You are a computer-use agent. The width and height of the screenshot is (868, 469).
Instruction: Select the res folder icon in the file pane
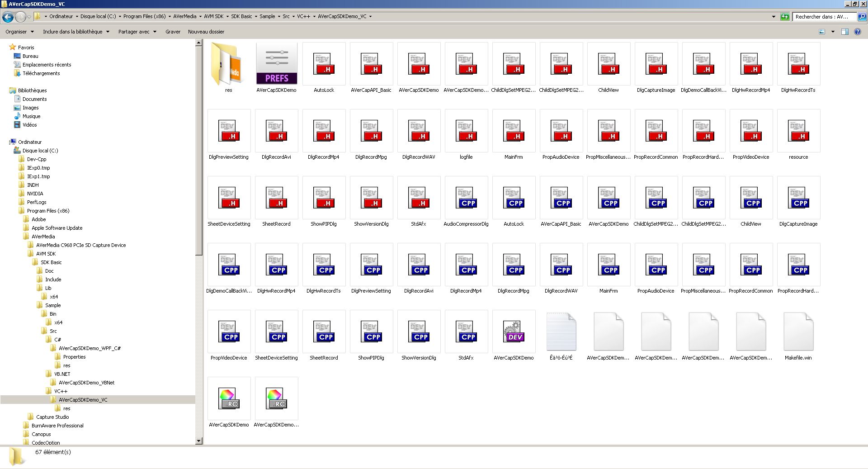pos(229,64)
